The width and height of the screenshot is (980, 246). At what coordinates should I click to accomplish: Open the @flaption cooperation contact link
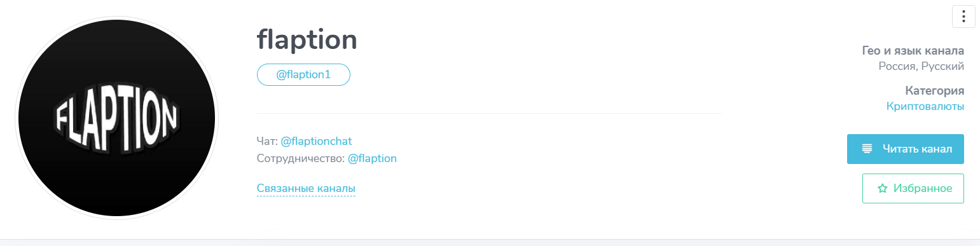[372, 158]
